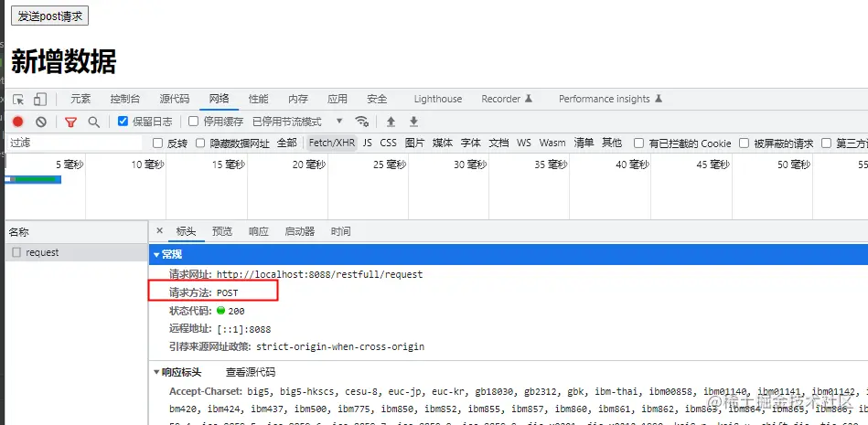This screenshot has height=425, width=868.
Task: Collapse the 响应标头 section
Action: 156,372
